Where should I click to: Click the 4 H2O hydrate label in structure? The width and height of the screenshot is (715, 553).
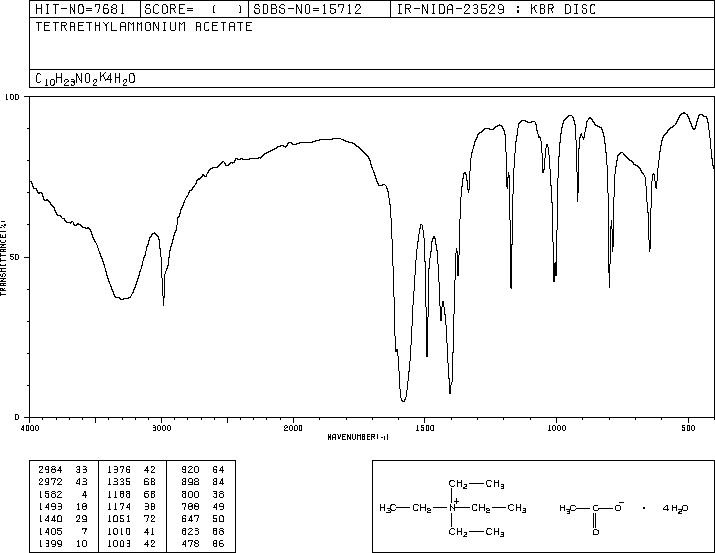tap(675, 508)
